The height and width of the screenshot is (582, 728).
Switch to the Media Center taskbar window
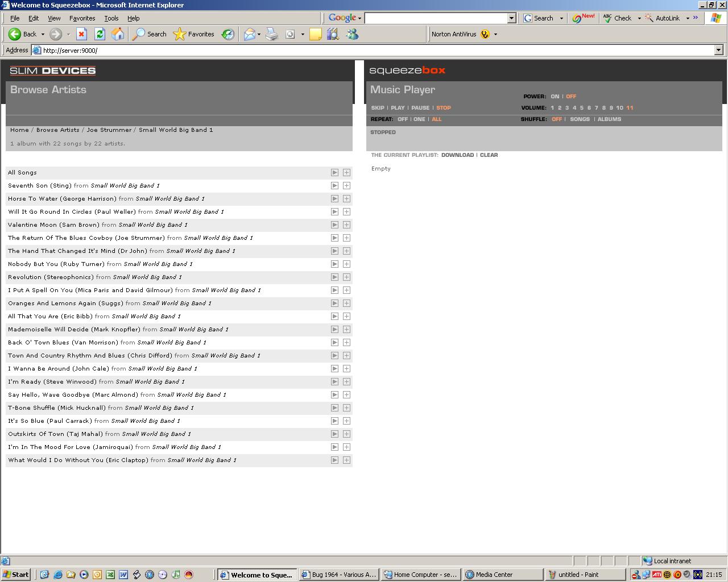(494, 575)
